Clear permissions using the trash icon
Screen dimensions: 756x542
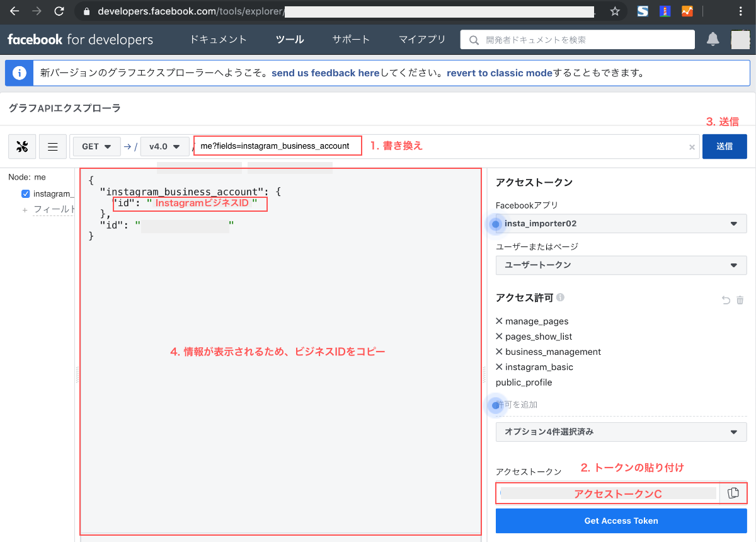point(741,301)
